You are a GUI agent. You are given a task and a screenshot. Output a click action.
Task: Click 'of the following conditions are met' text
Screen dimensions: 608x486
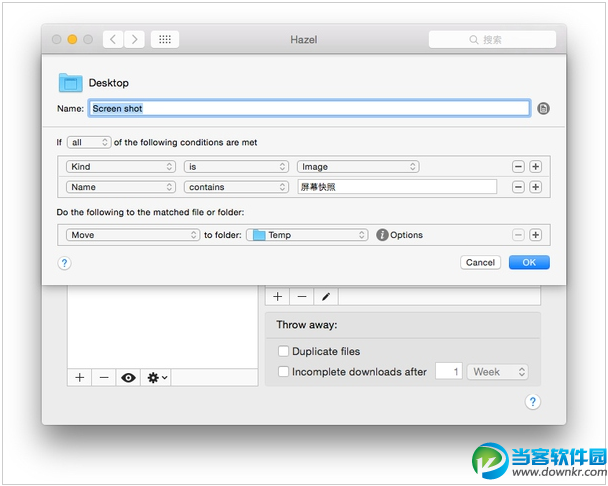pos(185,142)
